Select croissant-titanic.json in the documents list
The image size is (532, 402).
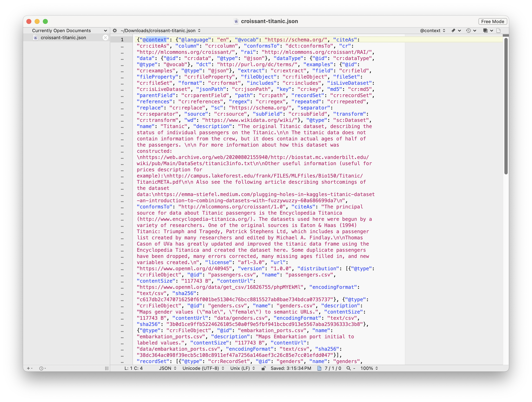(63, 38)
